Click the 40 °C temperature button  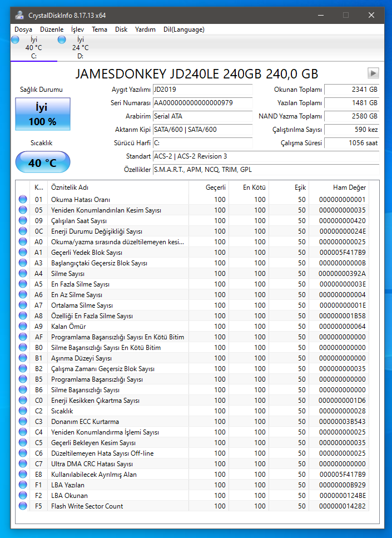tap(42, 162)
